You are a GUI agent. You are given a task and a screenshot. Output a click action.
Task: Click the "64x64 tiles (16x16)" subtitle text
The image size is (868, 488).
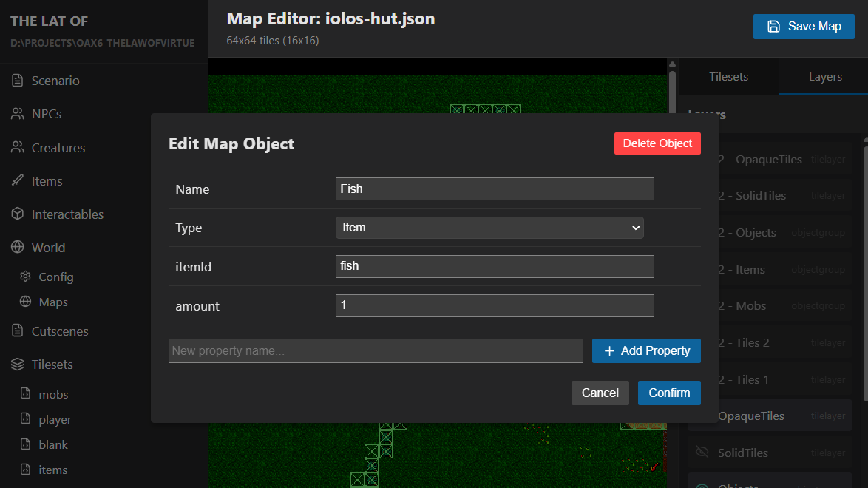[x=272, y=41]
